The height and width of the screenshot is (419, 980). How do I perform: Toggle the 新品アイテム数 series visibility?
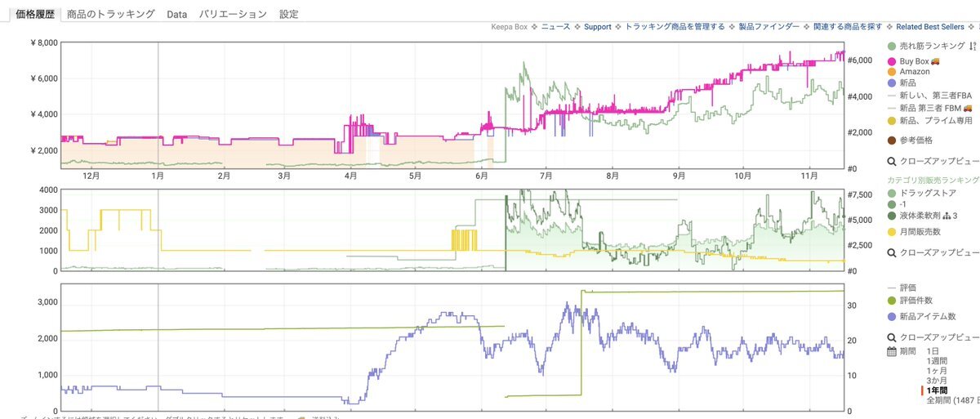[x=892, y=316]
